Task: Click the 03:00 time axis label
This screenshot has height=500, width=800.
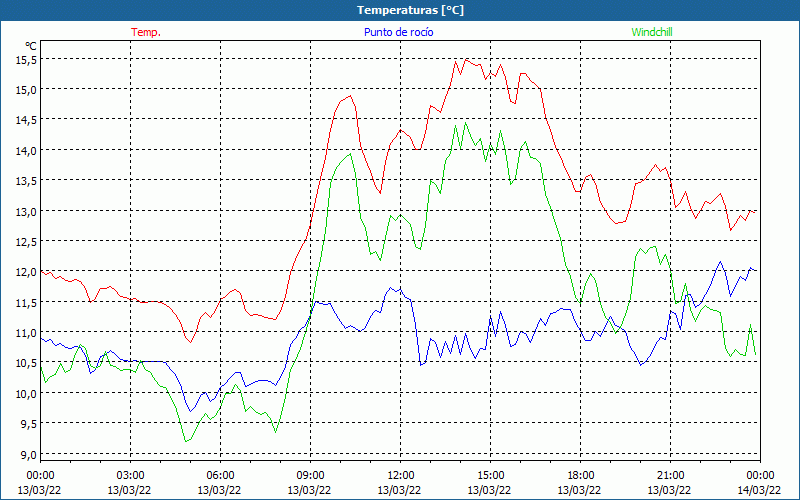Action: click(130, 476)
